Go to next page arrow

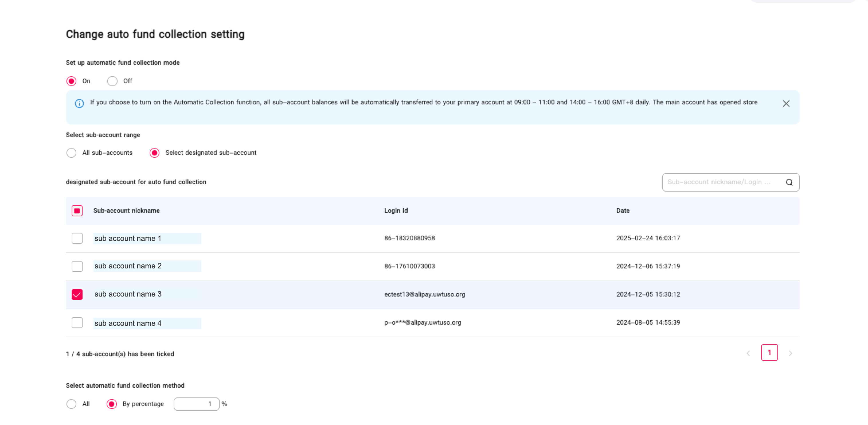pos(790,353)
